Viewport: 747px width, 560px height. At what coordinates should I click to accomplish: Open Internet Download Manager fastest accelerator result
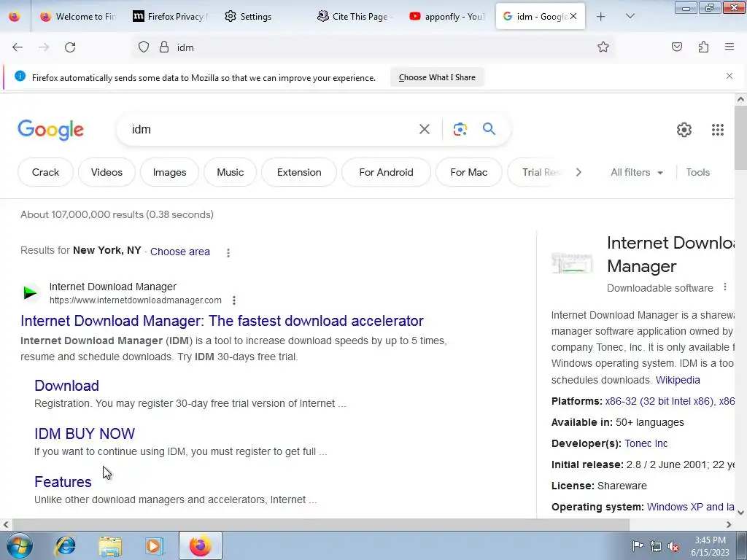(222, 321)
